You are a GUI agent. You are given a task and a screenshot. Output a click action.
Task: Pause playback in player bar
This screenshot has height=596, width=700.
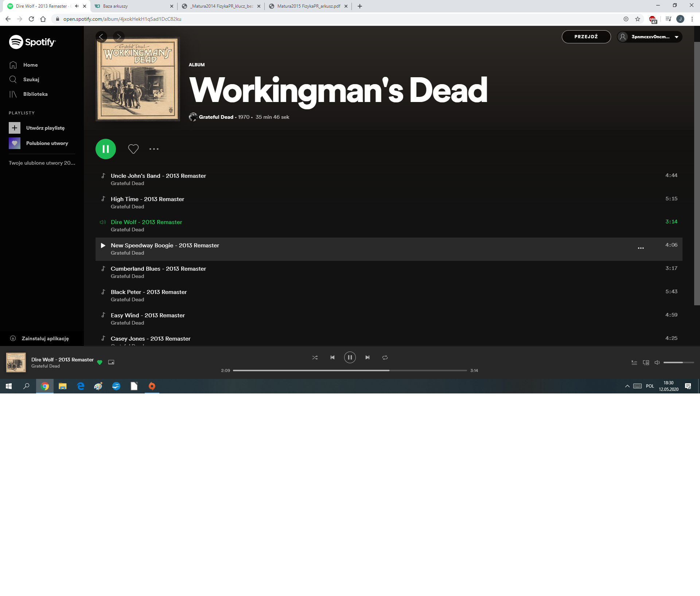coord(350,357)
